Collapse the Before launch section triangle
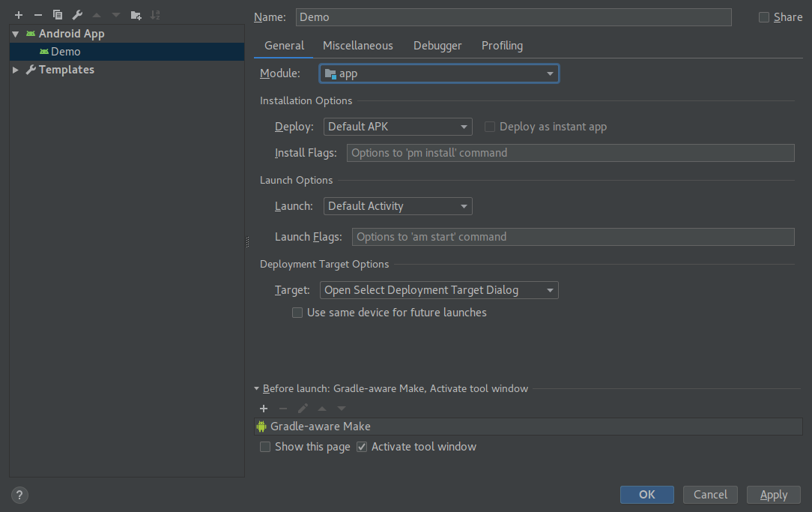The width and height of the screenshot is (812, 512). (256, 388)
